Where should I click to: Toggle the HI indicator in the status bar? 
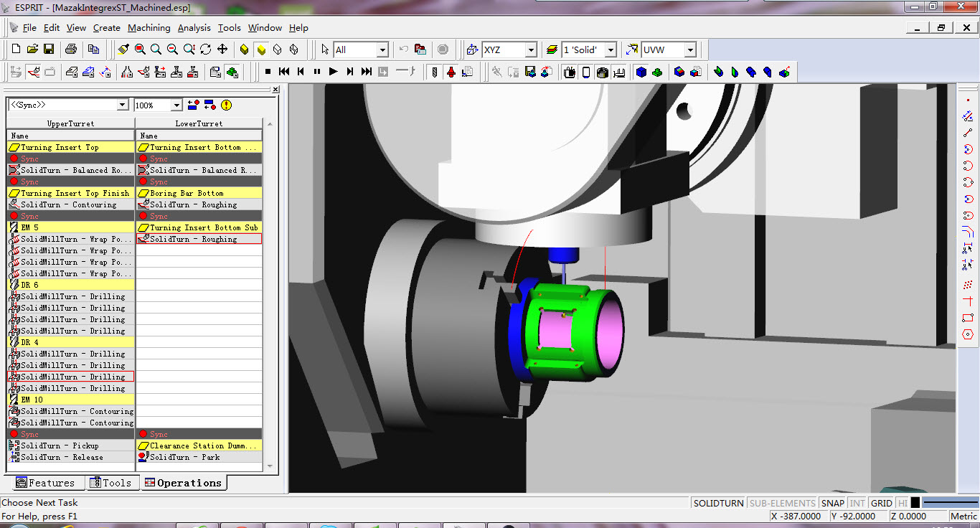tap(903, 503)
